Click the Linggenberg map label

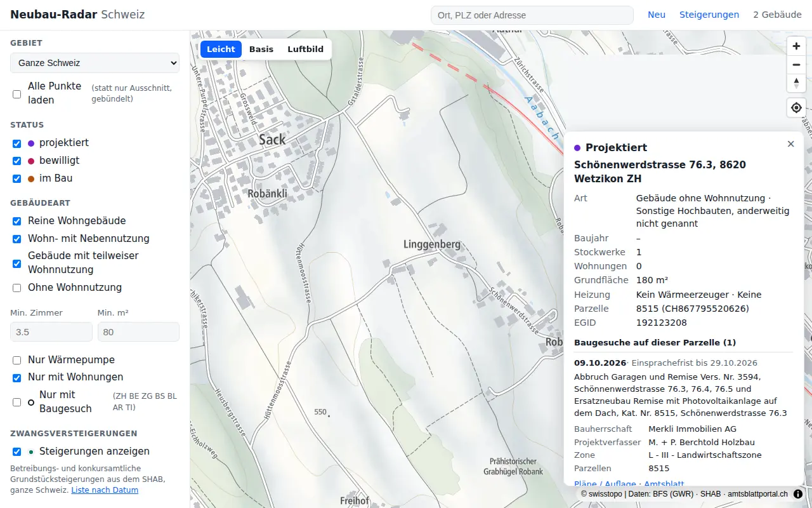click(x=432, y=244)
